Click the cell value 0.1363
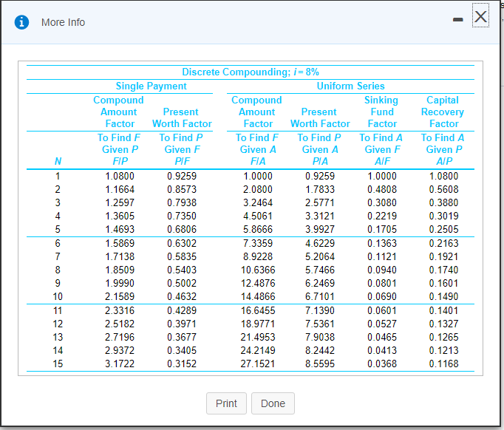 382,243
